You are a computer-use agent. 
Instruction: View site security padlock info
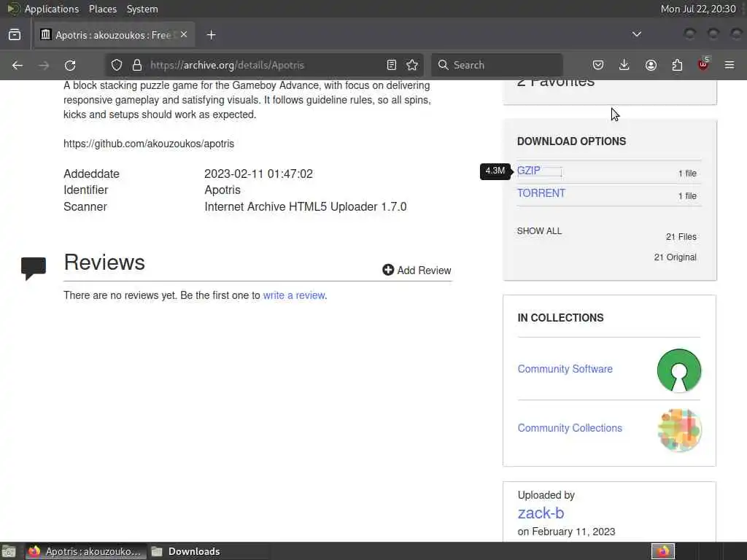tap(137, 65)
